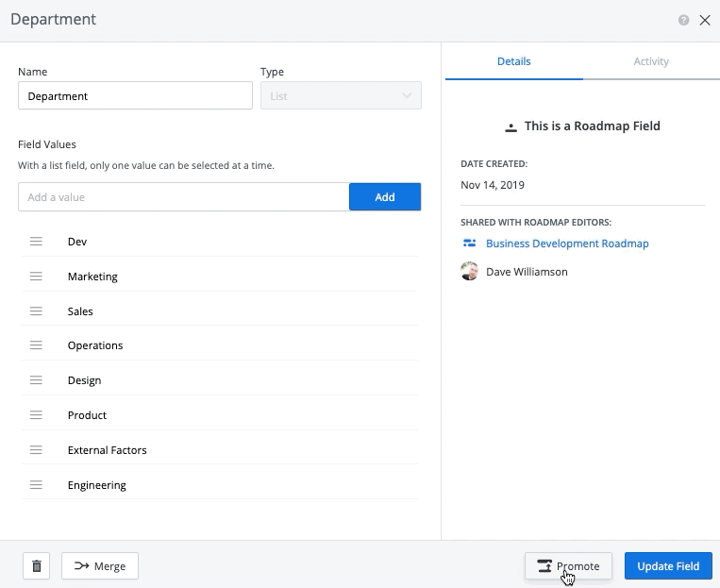Open the Business Development Roadmap link
The image size is (720, 588).
tap(567, 244)
